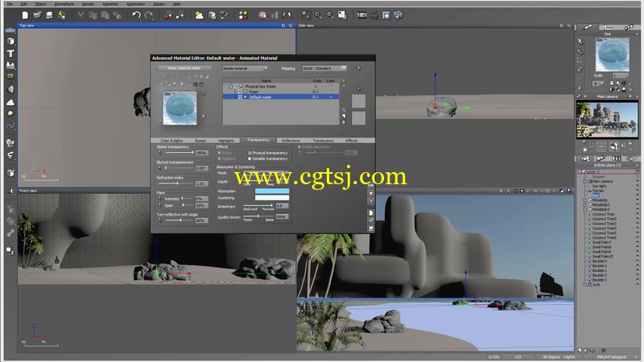The image size is (644, 362).
Task: Select Sun light in the layer list
Action: click(x=599, y=186)
